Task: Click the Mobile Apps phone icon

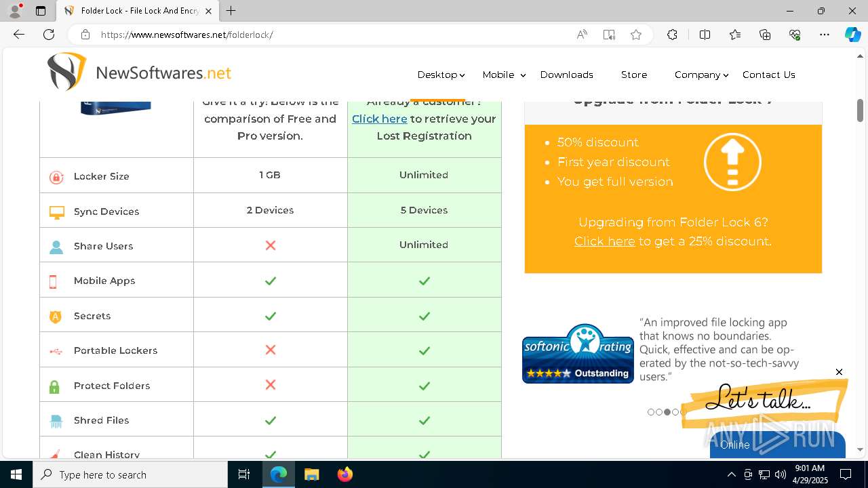Action: [x=53, y=282]
